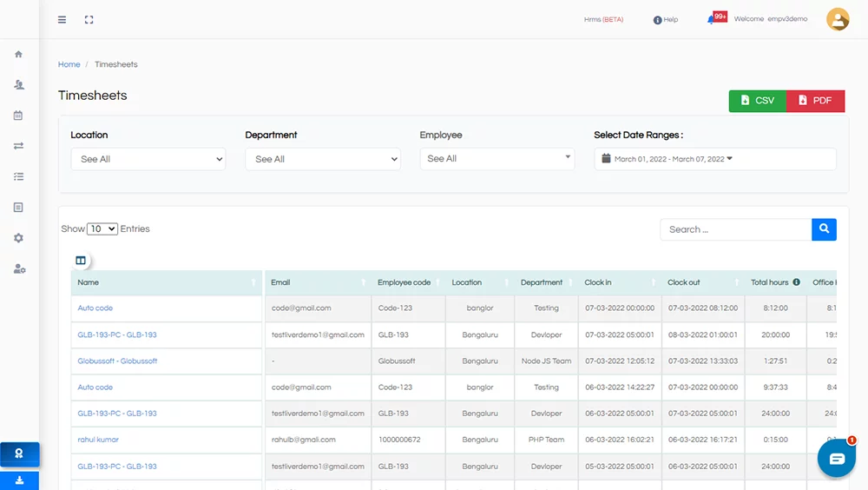Enter fullscreen mode using expand icon
The width and height of the screenshot is (868, 490).
89,20
